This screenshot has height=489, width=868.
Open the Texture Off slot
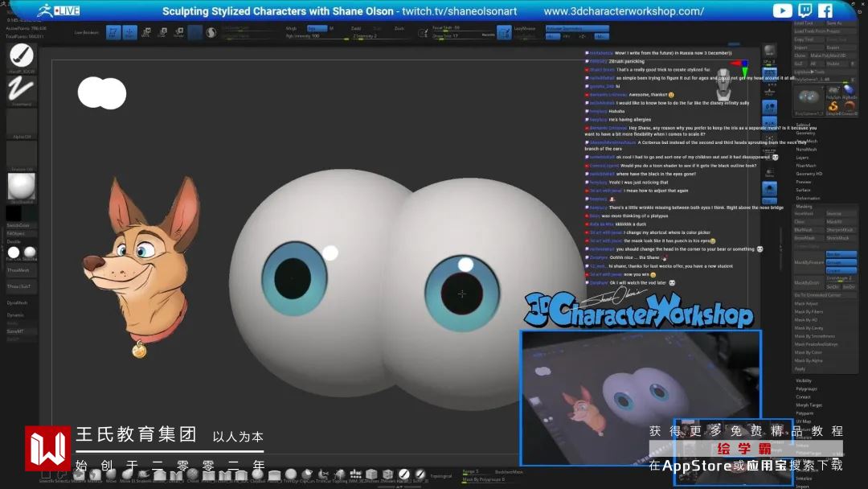(x=22, y=156)
